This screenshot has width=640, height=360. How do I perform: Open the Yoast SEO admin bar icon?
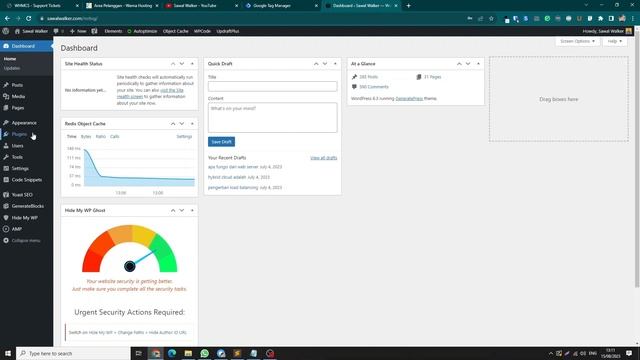click(x=94, y=31)
